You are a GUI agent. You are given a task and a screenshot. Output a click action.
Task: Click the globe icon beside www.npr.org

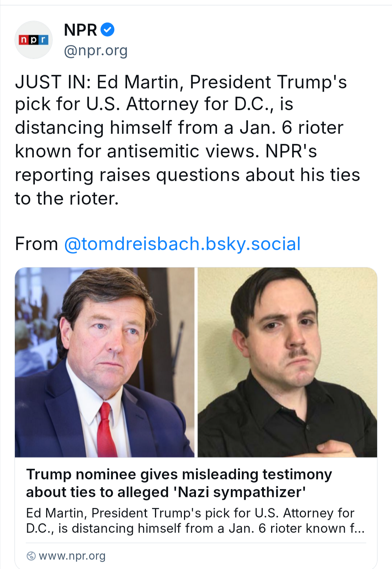coord(31,556)
